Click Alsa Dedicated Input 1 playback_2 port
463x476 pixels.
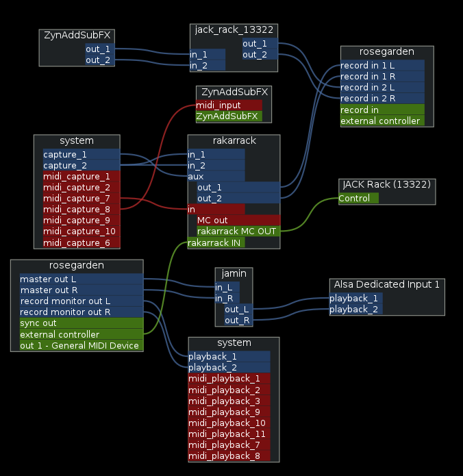click(x=356, y=309)
